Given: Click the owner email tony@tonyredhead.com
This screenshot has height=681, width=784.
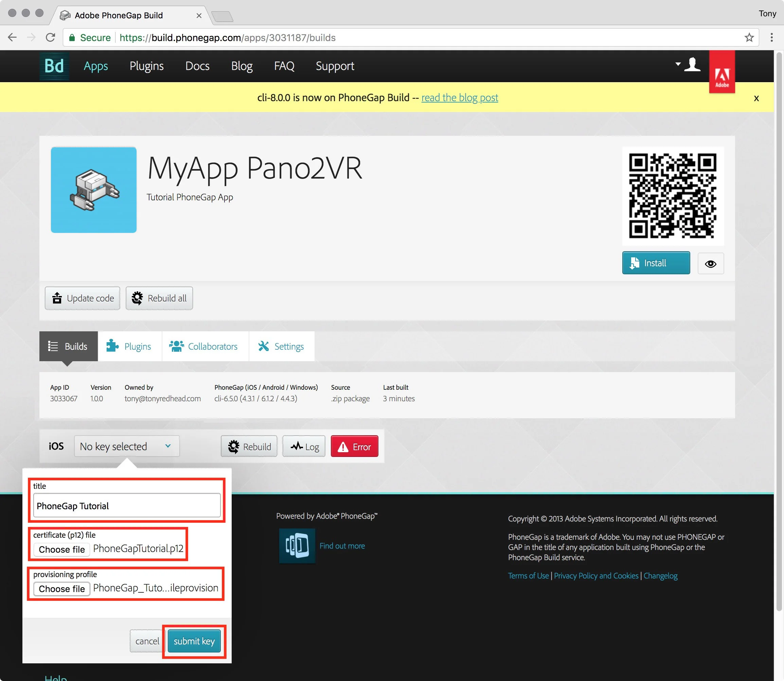Looking at the screenshot, I should point(163,398).
